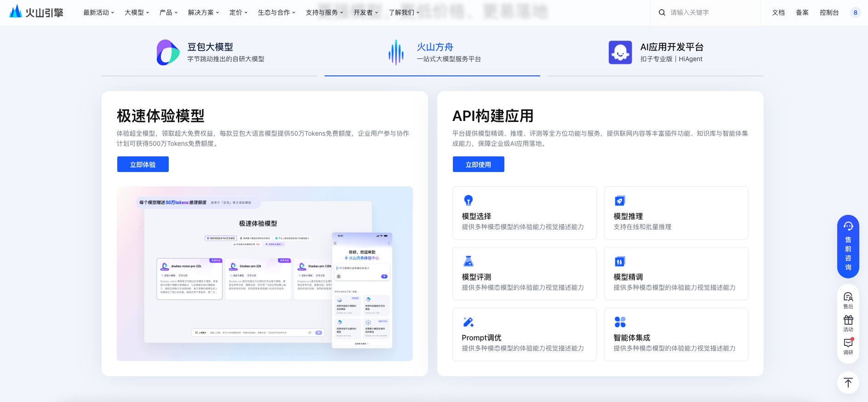This screenshot has height=402, width=868.
Task: Open the 解决方案 dropdown menu
Action: pos(203,12)
